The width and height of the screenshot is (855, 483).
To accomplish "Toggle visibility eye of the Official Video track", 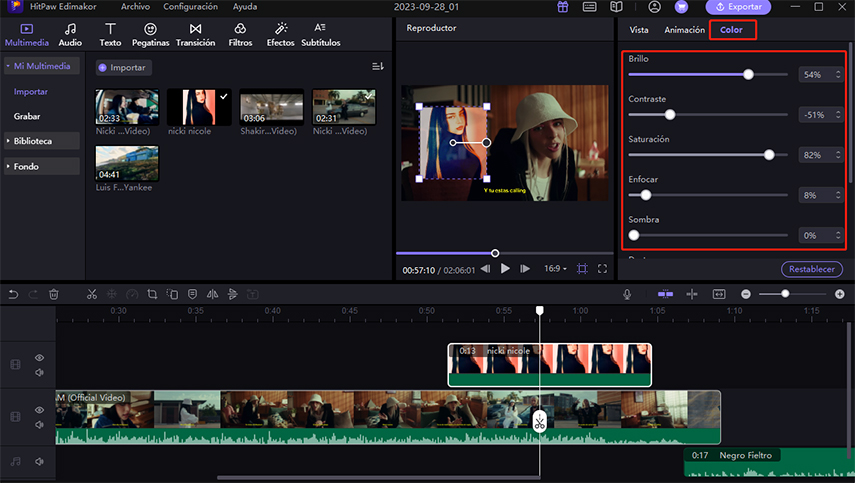I will [39, 409].
